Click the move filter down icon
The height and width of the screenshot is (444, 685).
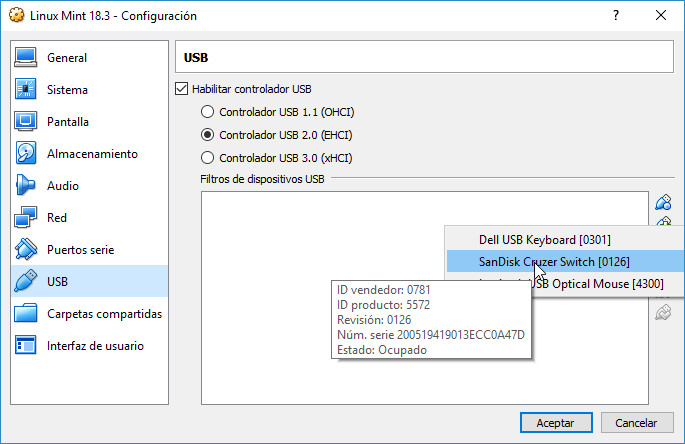(x=662, y=314)
